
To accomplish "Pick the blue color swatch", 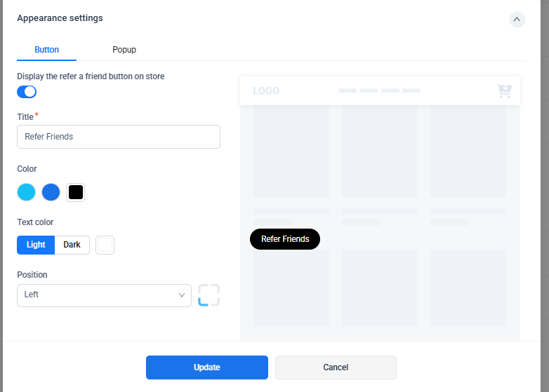I will 51,192.
